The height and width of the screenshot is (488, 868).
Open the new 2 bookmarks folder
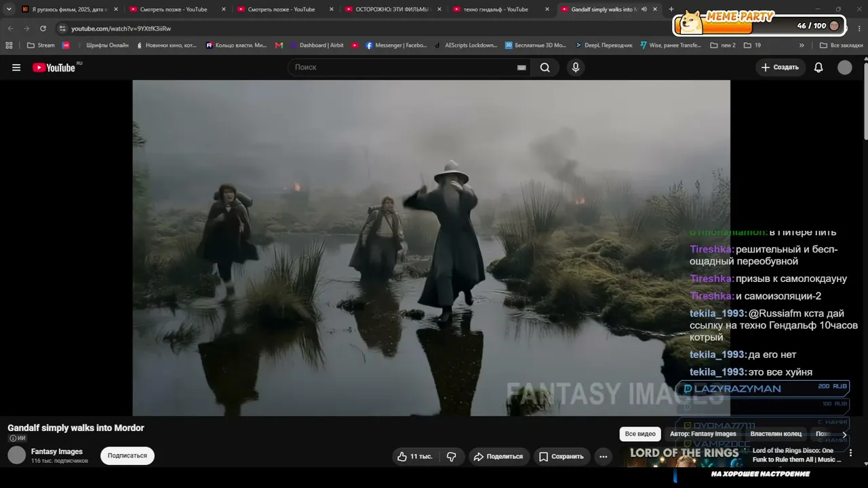[723, 45]
